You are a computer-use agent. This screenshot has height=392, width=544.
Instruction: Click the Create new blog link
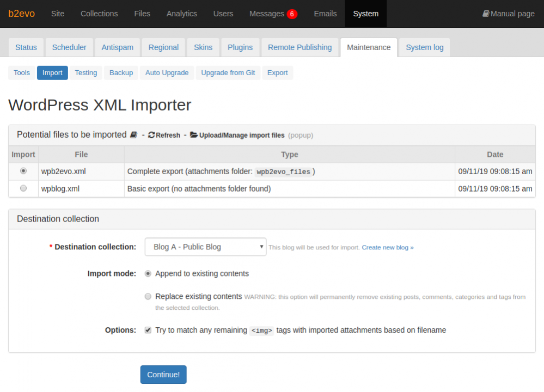tap(388, 247)
